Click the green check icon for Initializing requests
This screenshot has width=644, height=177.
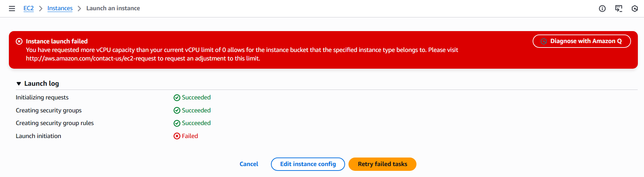(177, 98)
